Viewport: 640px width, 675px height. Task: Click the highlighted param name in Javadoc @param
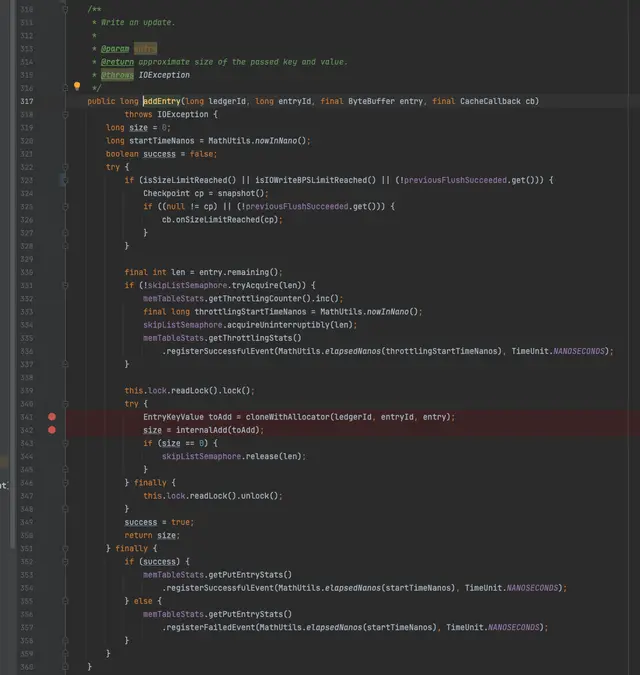click(x=146, y=48)
